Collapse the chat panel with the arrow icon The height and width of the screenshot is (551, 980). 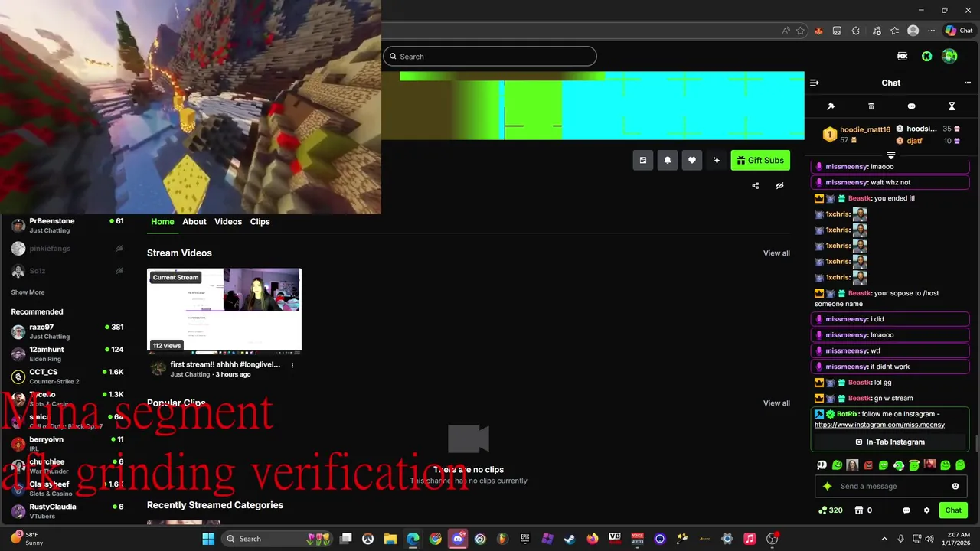pyautogui.click(x=814, y=83)
